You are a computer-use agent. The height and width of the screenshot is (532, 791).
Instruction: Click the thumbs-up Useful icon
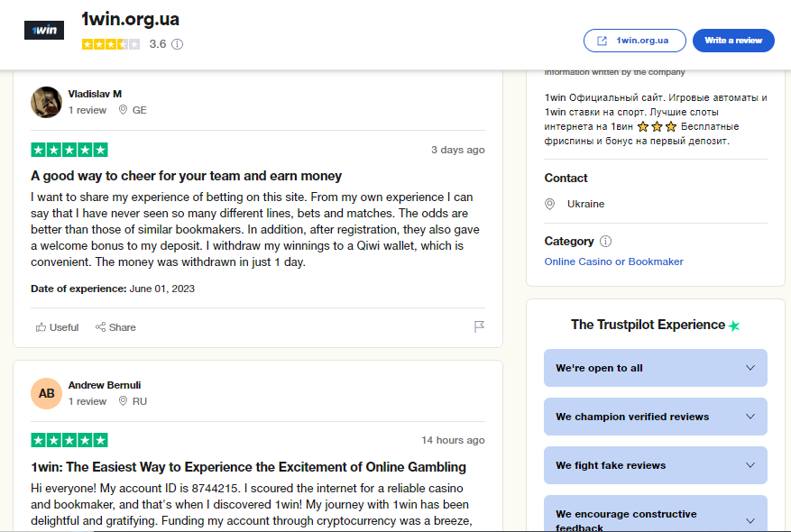(41, 327)
